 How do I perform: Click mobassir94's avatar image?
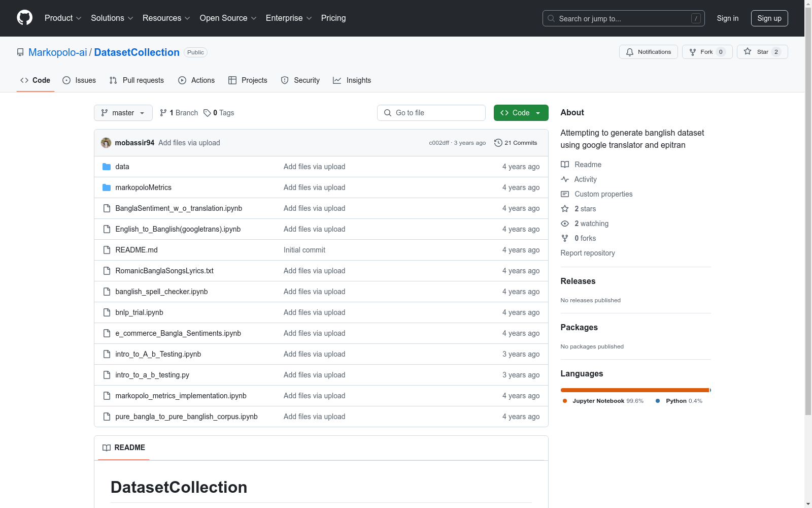click(x=106, y=143)
